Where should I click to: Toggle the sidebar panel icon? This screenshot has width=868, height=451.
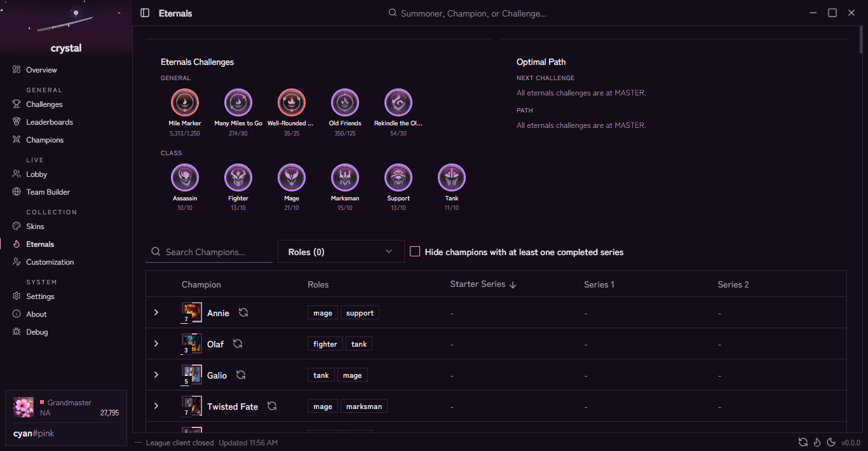tap(145, 13)
